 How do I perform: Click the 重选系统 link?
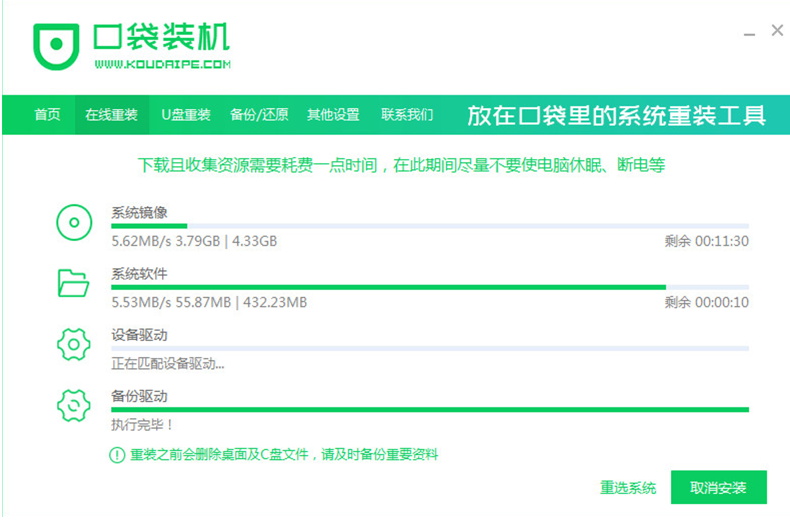pyautogui.click(x=628, y=488)
